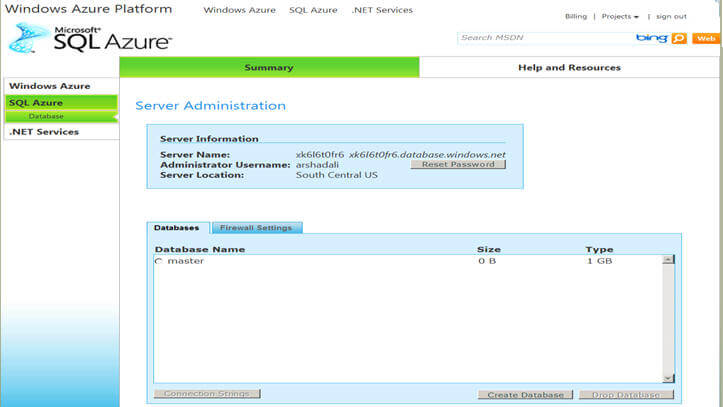This screenshot has width=723, height=407.
Task: Switch to Help and Resources tab
Action: tap(569, 67)
